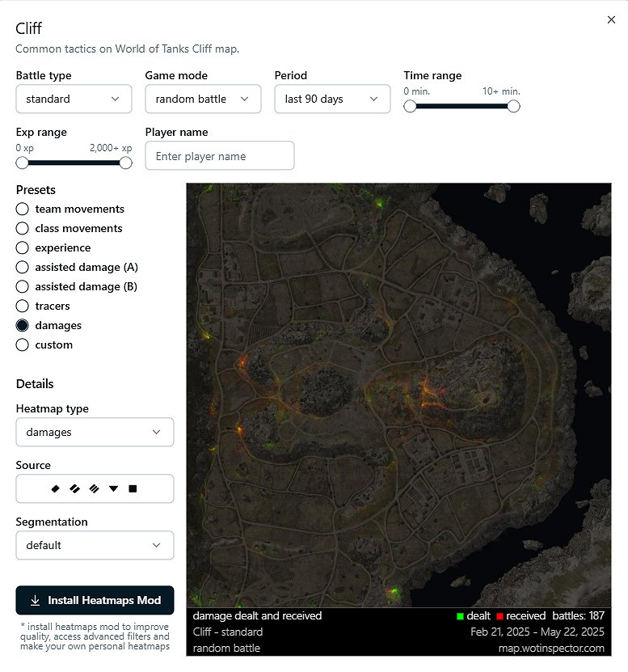This screenshot has height=672, width=628.
Task: Click the map.wotinspector.com text
Action: click(x=551, y=648)
